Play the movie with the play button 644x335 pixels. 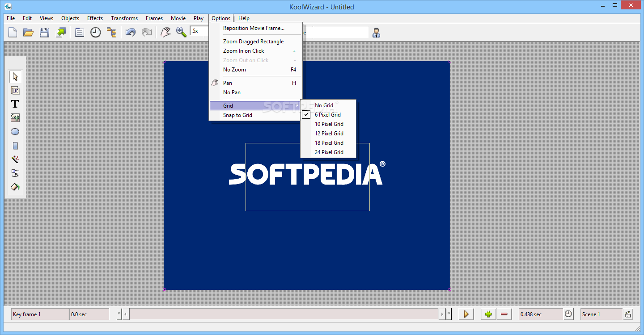(x=466, y=314)
